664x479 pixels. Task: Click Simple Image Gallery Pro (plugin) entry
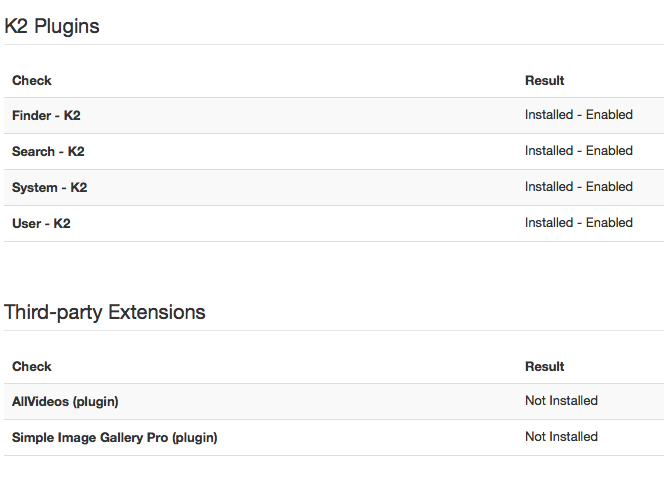click(x=115, y=437)
